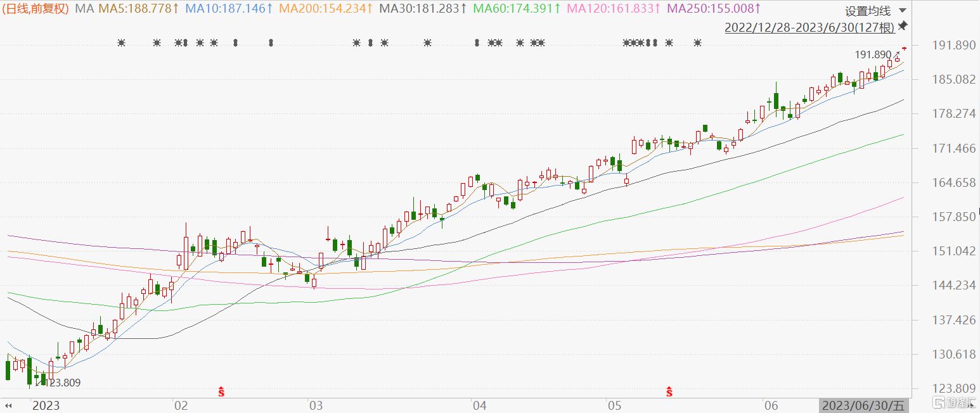980x413 pixels.
Task: Select the MA200:154.234 indicator label
Action: 326,9
